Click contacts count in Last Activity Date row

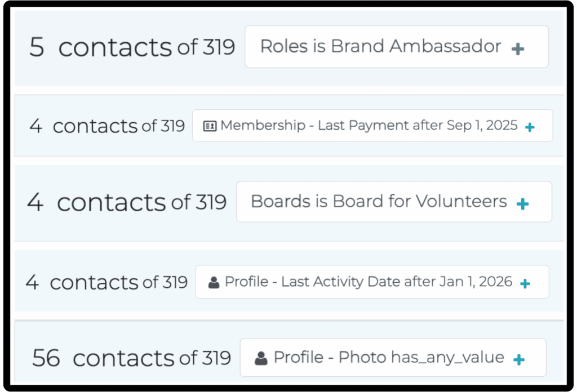point(82,282)
